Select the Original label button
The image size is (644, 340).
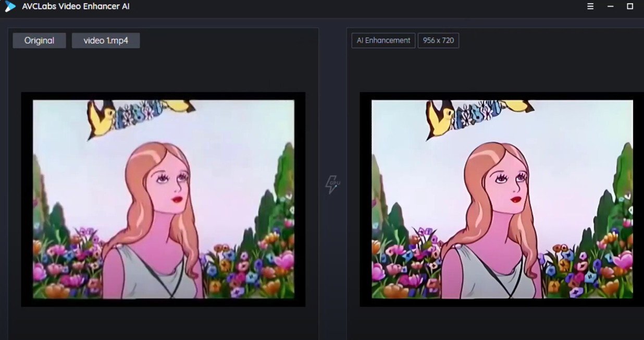[39, 41]
